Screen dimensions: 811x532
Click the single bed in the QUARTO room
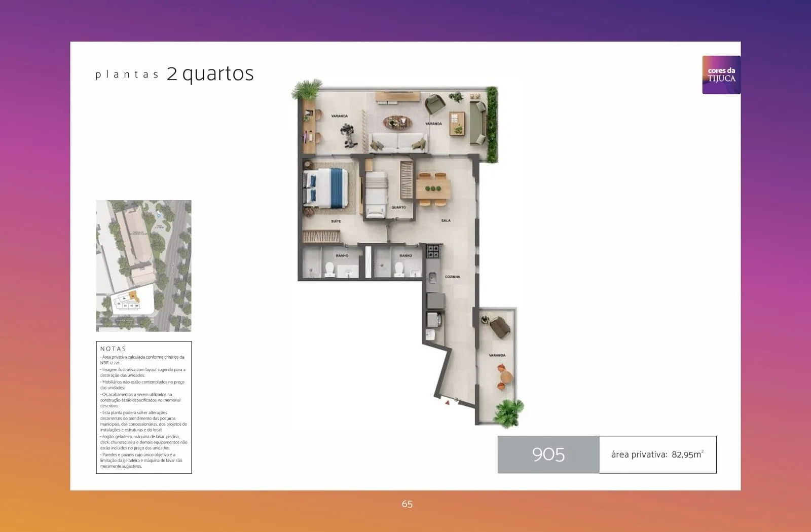376,195
